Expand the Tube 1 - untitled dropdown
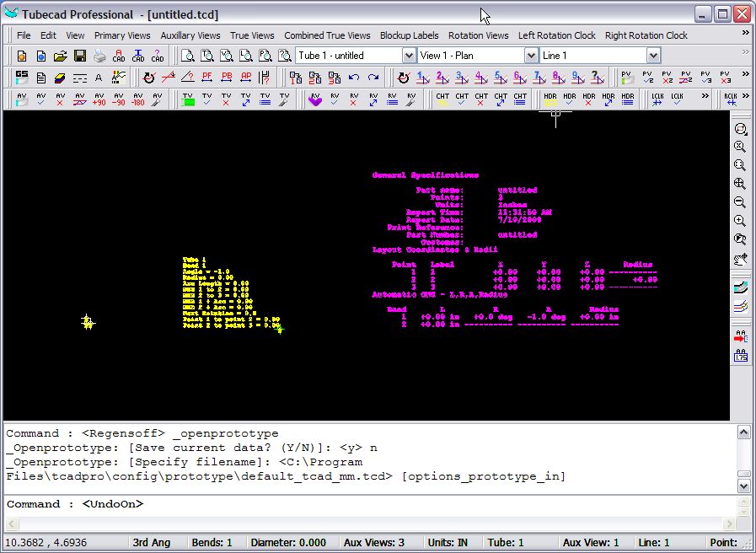756x553 pixels. point(409,56)
